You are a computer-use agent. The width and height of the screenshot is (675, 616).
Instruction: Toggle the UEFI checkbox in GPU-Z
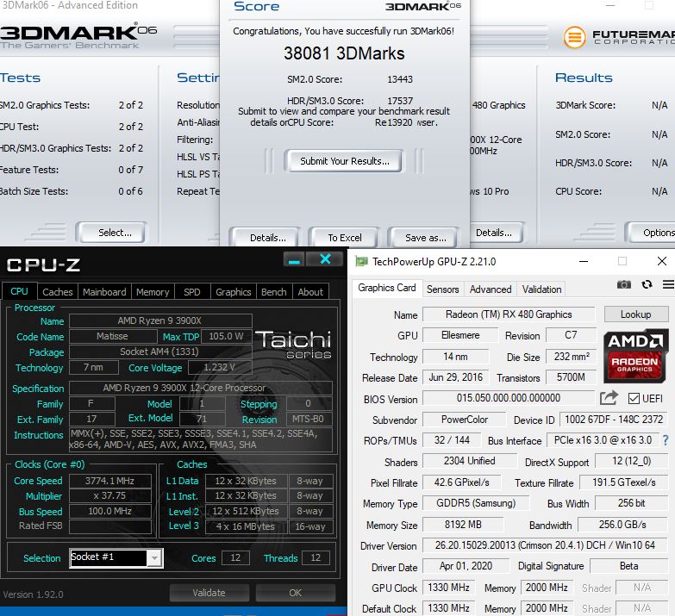pos(634,398)
